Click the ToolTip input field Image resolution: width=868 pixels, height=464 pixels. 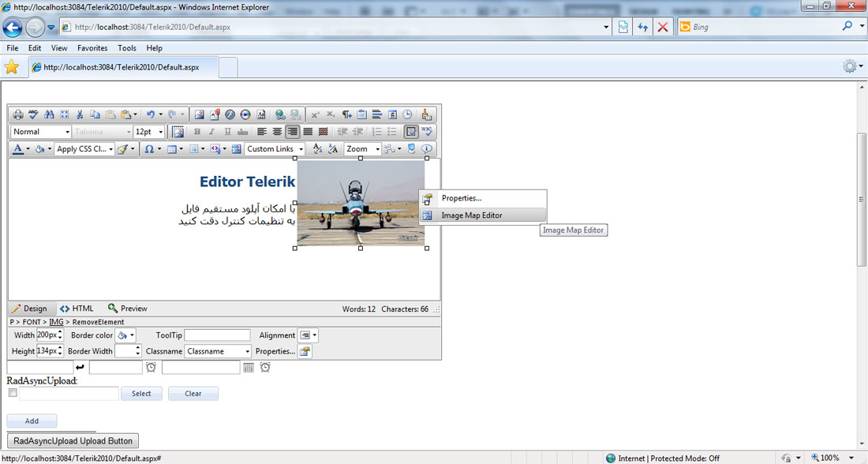pyautogui.click(x=217, y=335)
